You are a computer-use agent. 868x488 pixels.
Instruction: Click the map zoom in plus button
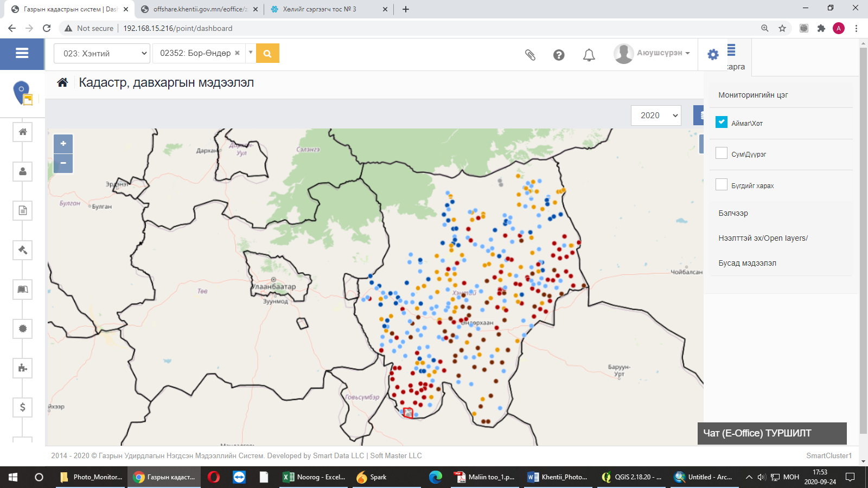[63, 144]
